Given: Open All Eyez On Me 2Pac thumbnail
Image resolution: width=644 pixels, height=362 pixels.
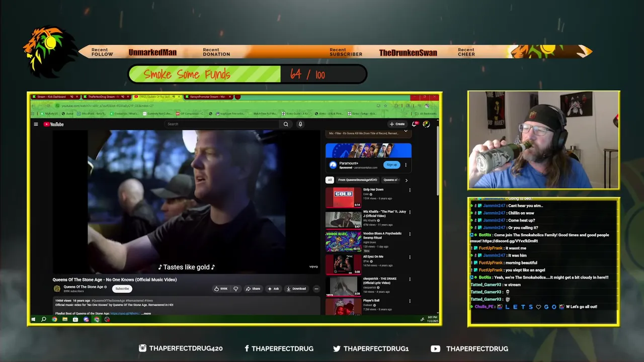Looking at the screenshot, I should pyautogui.click(x=343, y=264).
